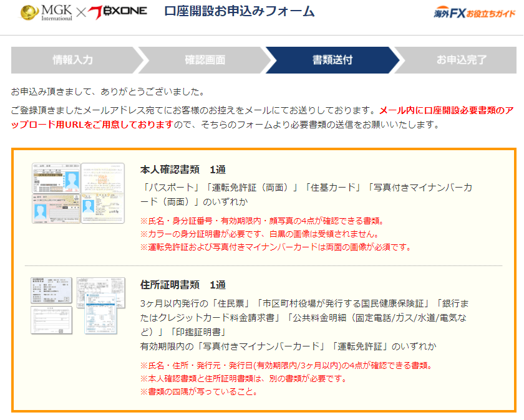Click the red upload URL notice text
This screenshot has width=524, height=420.
pyautogui.click(x=263, y=117)
